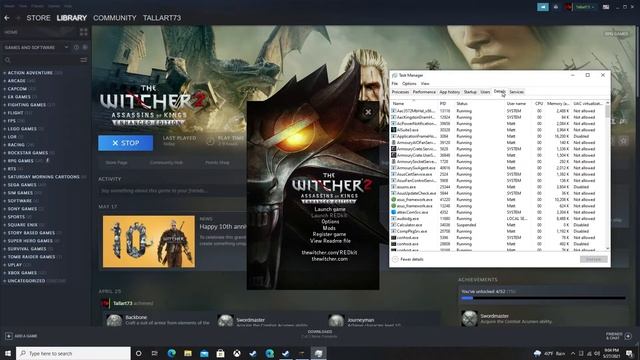Open the COMMUNITY tab in Steam
This screenshot has width=640, height=360.
tap(115, 18)
